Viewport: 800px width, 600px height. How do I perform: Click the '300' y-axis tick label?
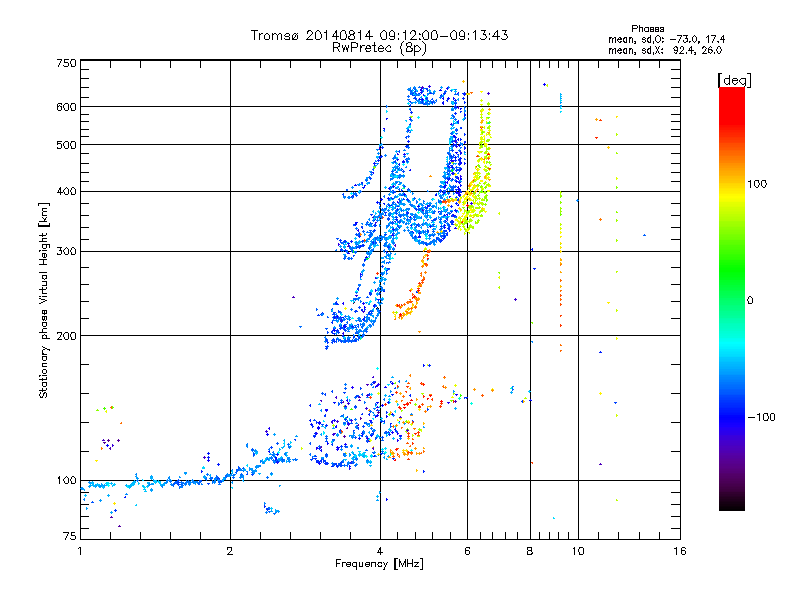coord(67,252)
